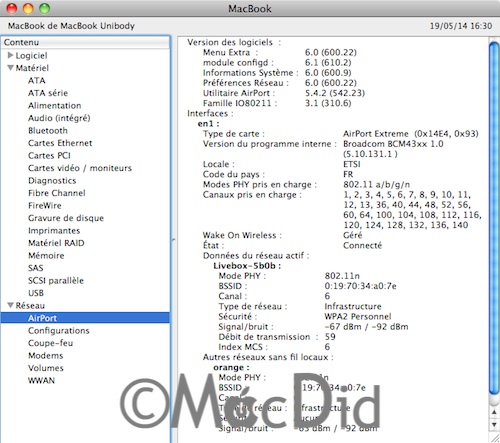Click the WPA2 Personnel security value
The image size is (500, 443).
(x=358, y=316)
